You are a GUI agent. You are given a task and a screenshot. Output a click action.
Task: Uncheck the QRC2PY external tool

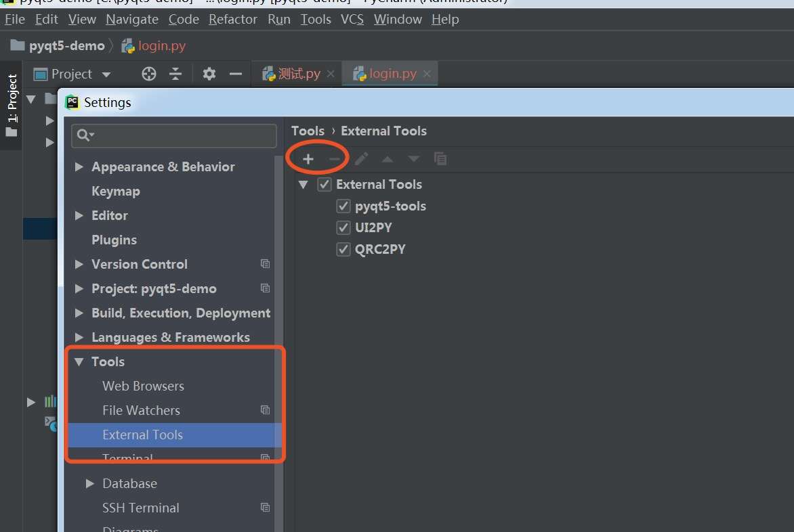(343, 249)
